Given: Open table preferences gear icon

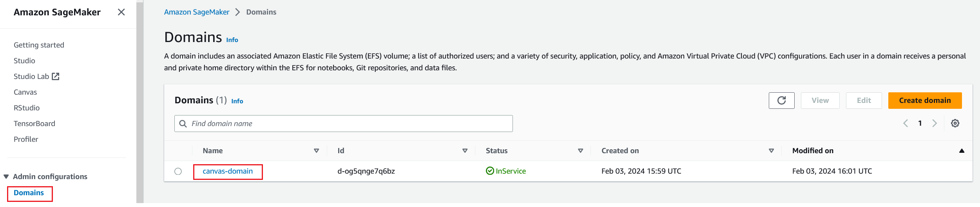Looking at the screenshot, I should coord(955,123).
